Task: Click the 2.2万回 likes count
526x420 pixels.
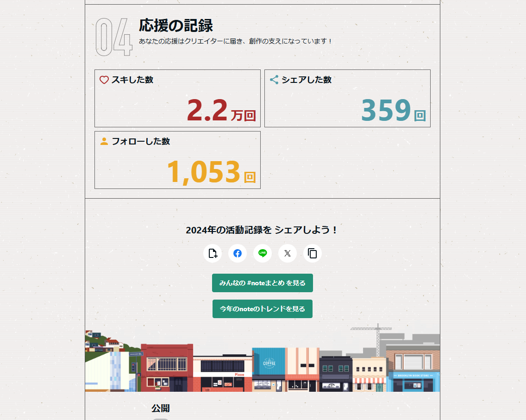Action: (x=221, y=111)
